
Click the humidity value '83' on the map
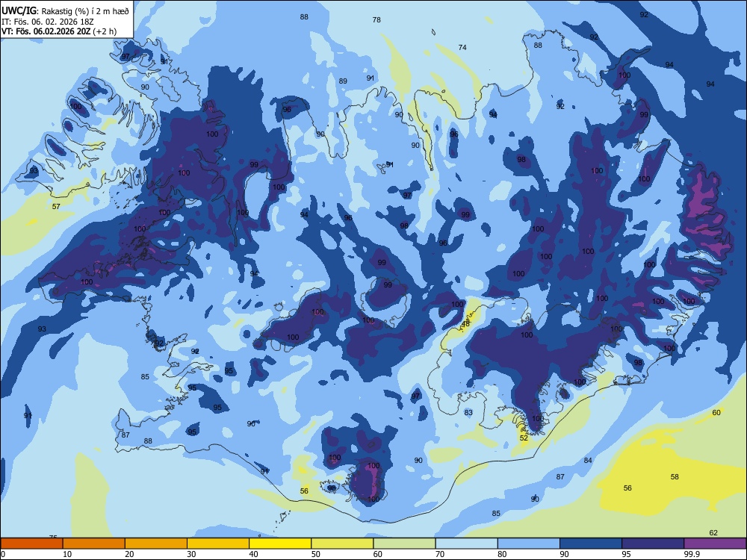[468, 412]
